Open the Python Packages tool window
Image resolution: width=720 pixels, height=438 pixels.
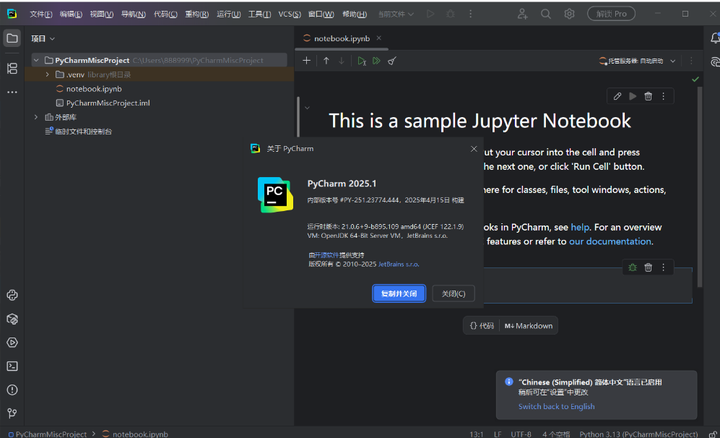(x=12, y=319)
